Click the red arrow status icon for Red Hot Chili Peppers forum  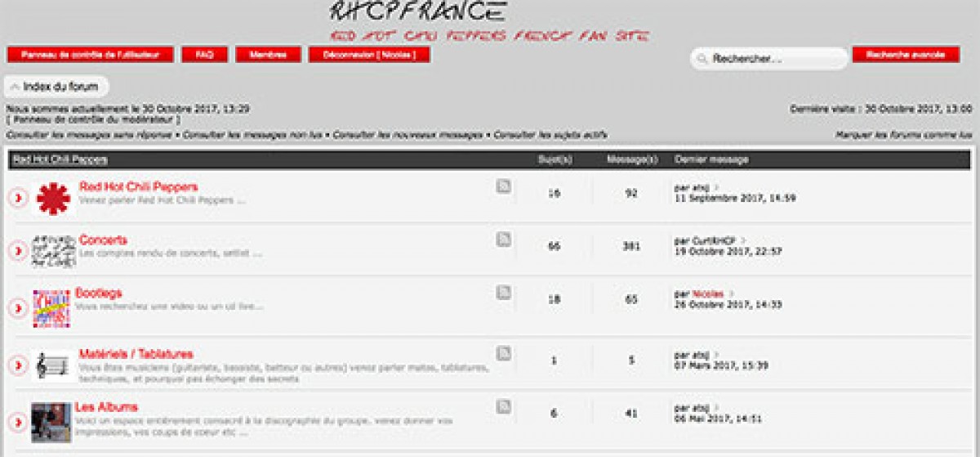[18, 198]
